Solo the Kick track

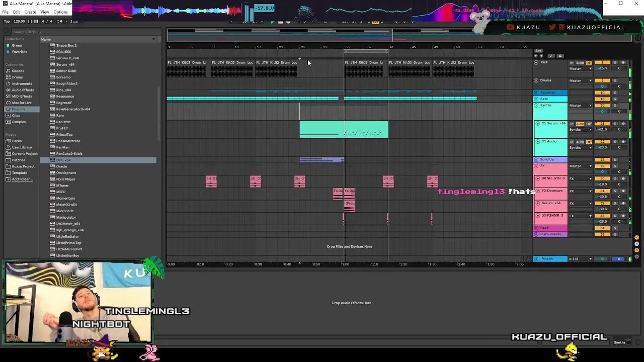(614, 63)
